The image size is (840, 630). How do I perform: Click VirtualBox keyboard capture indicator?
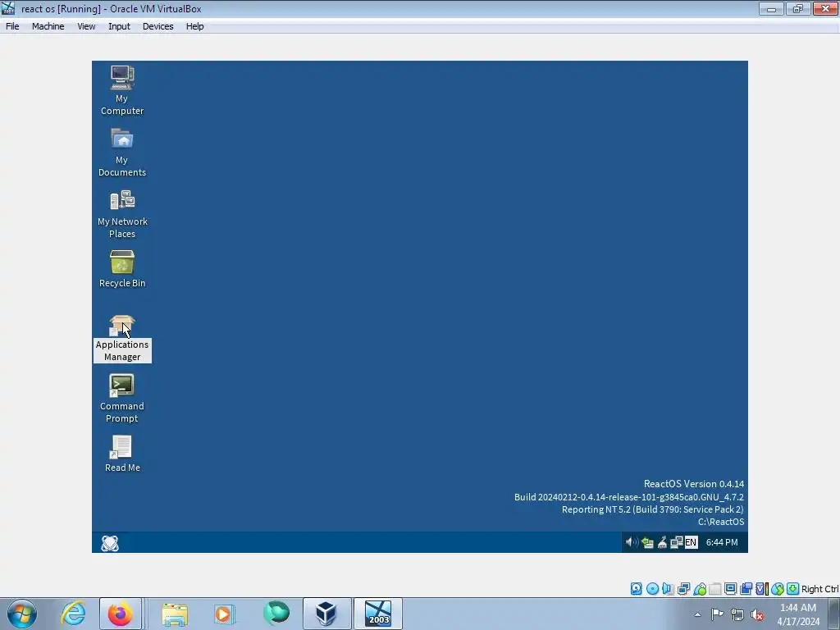[x=793, y=589]
